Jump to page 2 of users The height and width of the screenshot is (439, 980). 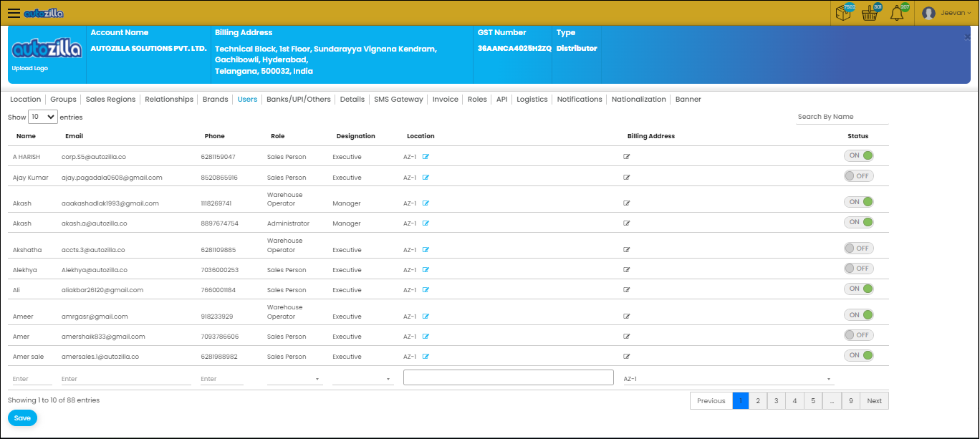pos(758,401)
